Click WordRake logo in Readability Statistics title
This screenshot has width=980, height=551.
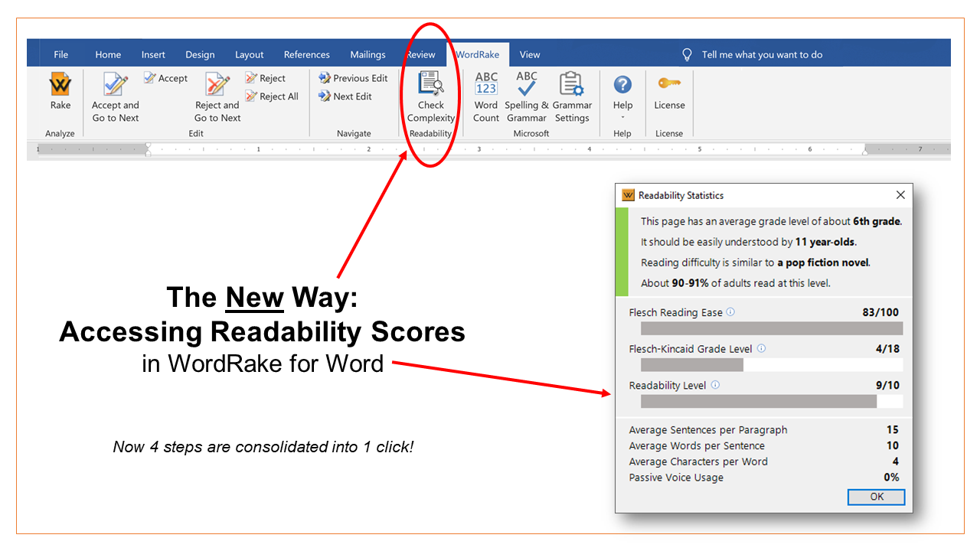(629, 195)
